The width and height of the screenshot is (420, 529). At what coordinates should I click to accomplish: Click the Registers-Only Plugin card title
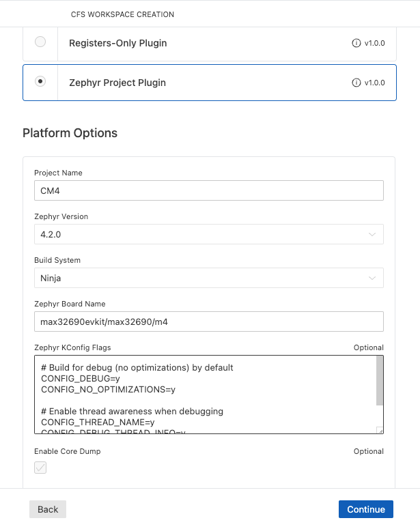pyautogui.click(x=117, y=43)
